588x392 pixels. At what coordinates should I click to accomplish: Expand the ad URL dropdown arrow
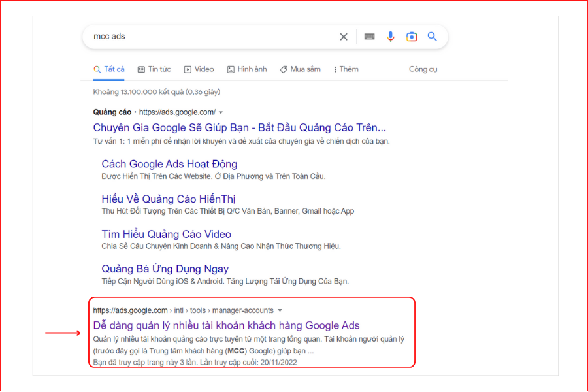coord(221,112)
